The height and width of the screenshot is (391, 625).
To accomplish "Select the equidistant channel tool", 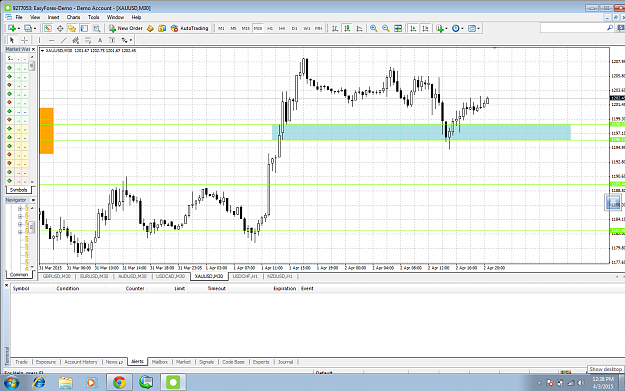I will tap(76, 40).
